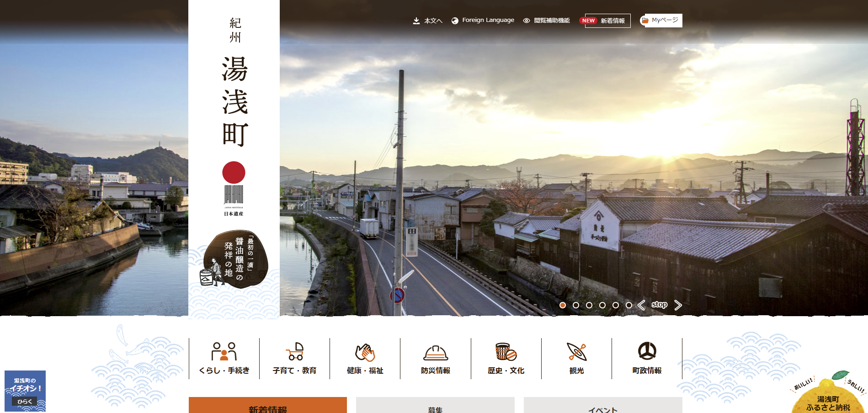
Task: Click the kayak paddle icon for 観光
Action: tap(577, 351)
